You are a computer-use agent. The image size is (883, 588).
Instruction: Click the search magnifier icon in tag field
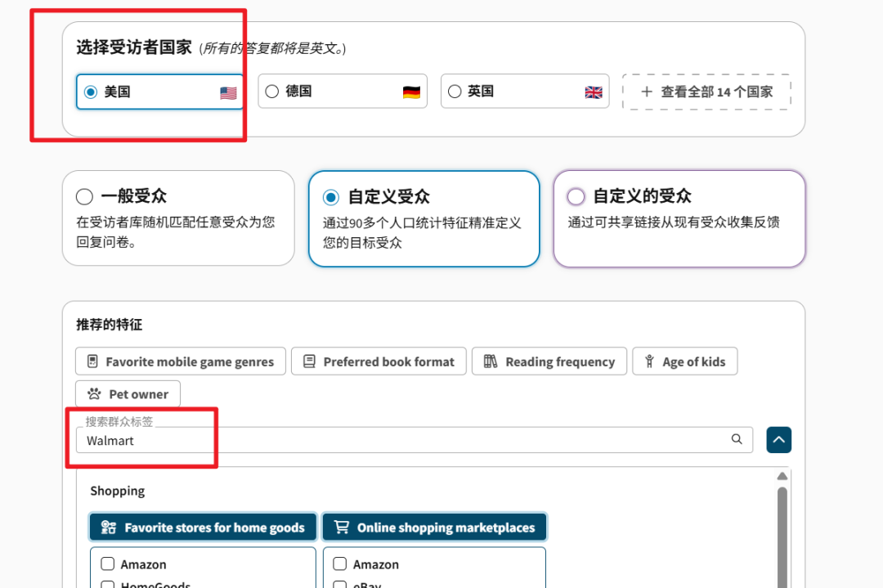(x=737, y=440)
